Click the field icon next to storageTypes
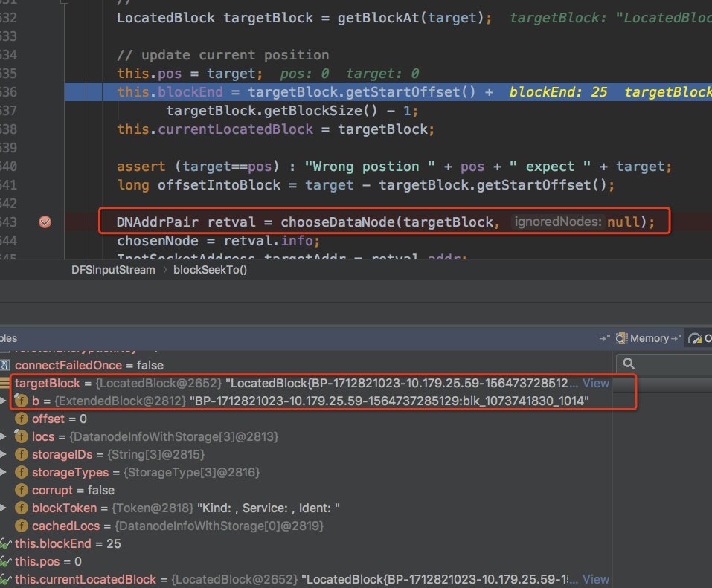 [x=22, y=472]
